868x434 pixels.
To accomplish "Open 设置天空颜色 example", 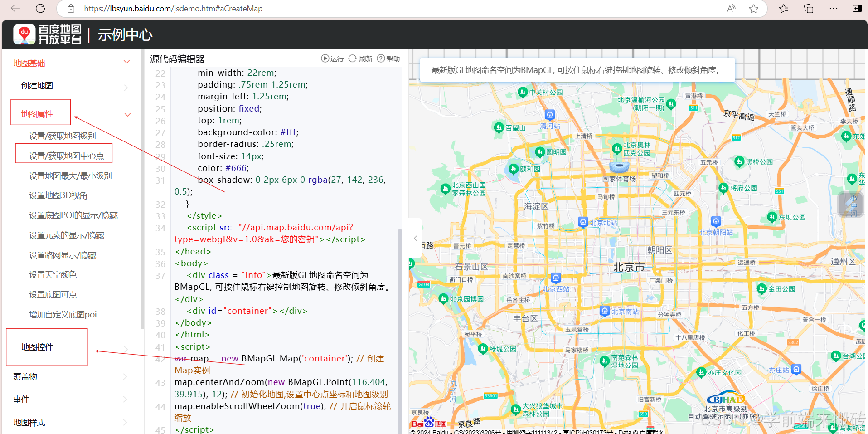I will point(53,274).
